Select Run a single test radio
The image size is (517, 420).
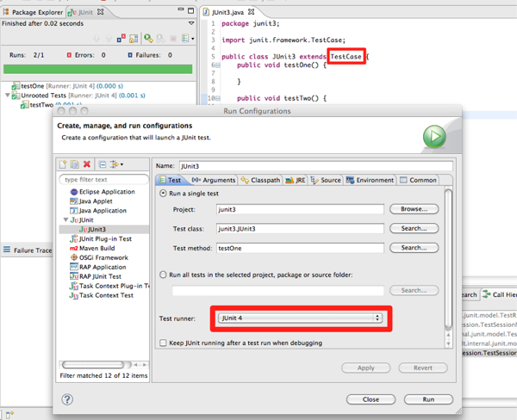click(163, 194)
